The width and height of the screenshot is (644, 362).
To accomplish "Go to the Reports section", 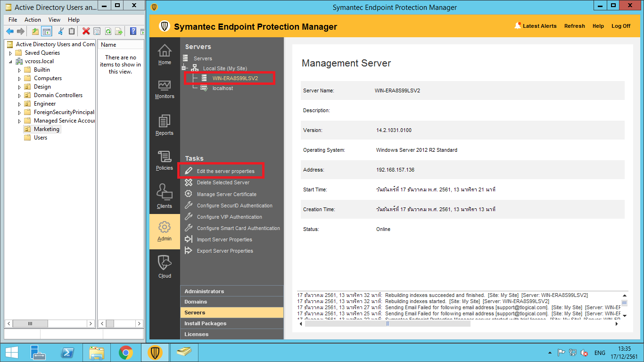I will 165,125.
